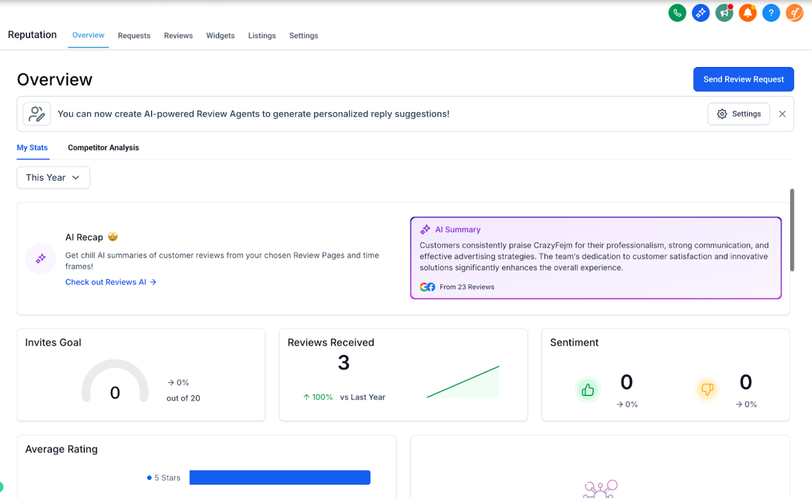Open the user profile avatar
The height and width of the screenshot is (504, 812).
point(794,13)
